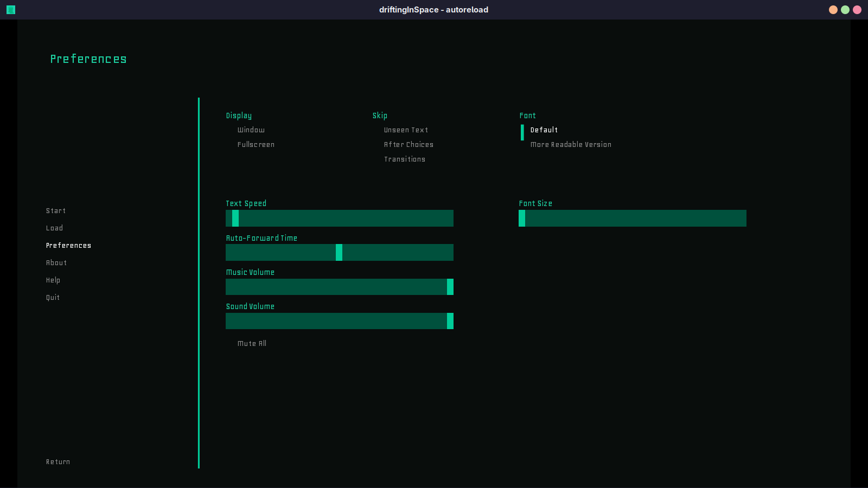The image size is (868, 488).
Task: Open the Start menu item
Action: click(x=56, y=211)
